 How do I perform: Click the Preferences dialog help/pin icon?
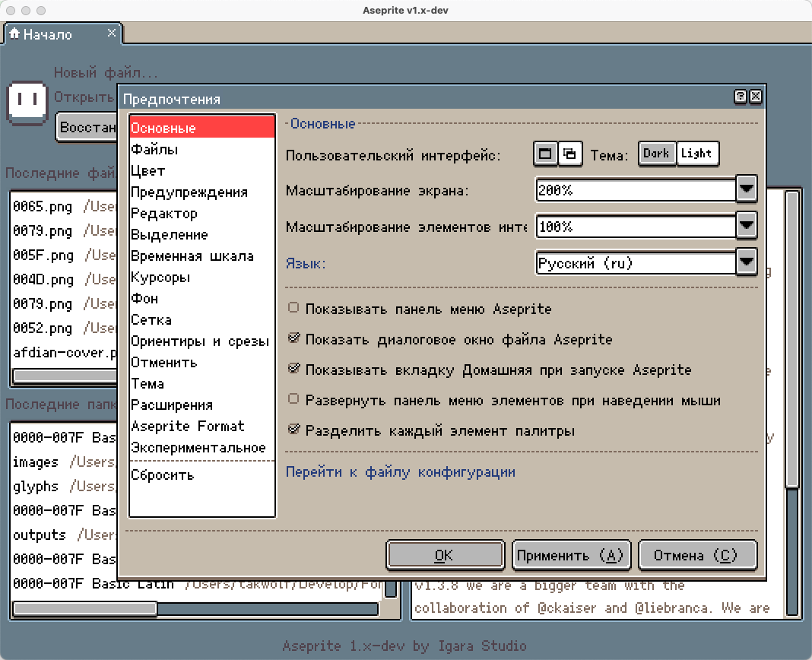(741, 97)
